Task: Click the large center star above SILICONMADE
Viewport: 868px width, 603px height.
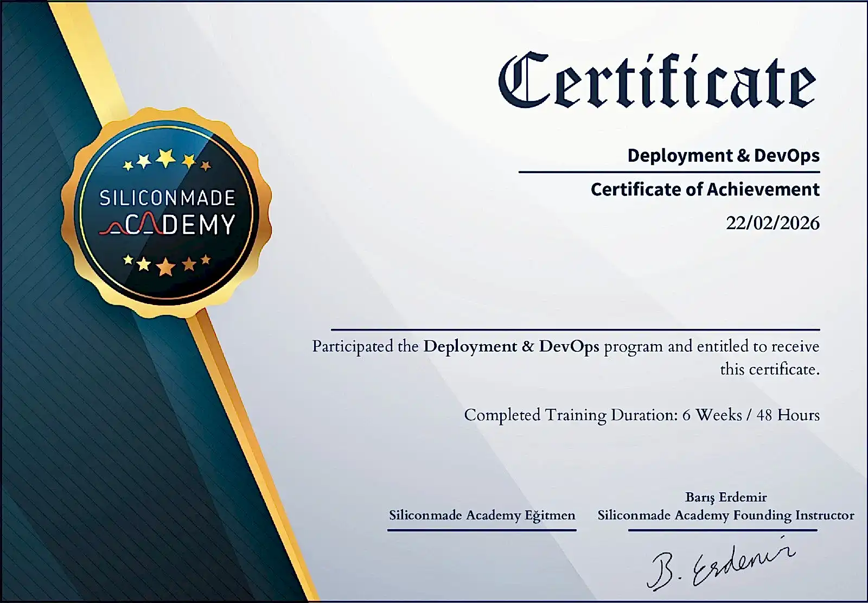Action: tap(165, 158)
